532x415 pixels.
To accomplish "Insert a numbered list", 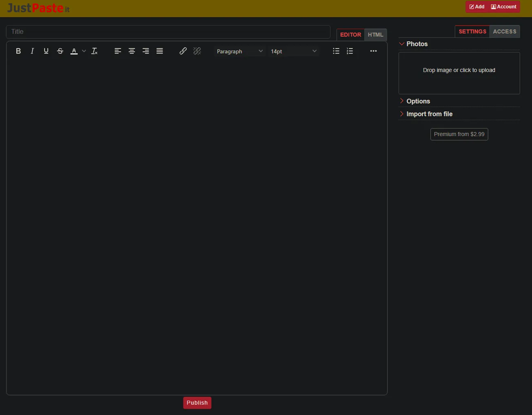I will click(350, 51).
